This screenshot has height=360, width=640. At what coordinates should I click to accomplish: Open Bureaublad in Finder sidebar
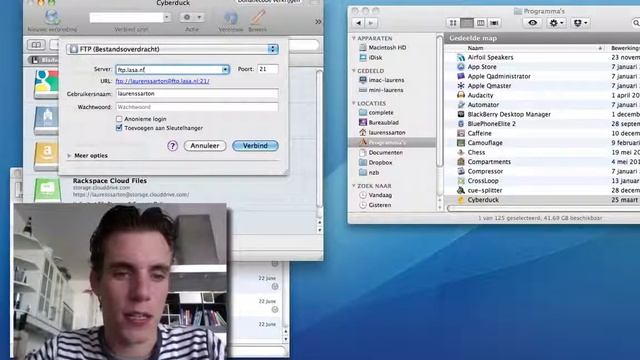click(x=384, y=122)
